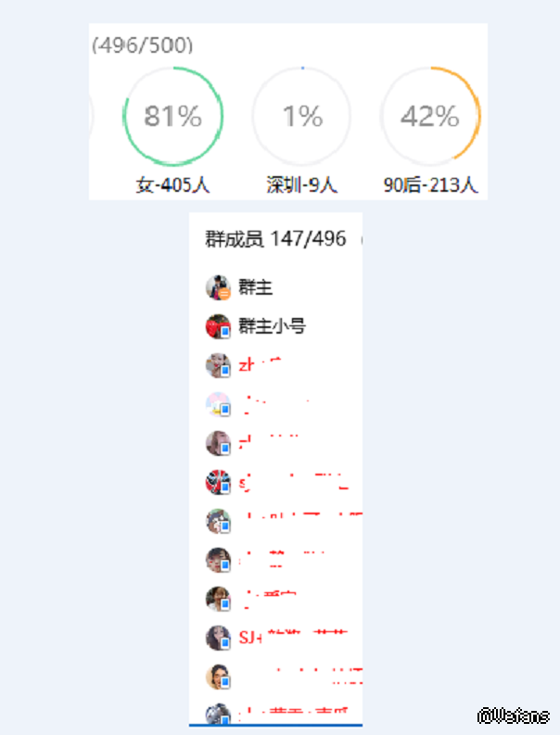Click avatar beside the 'SJ' member name
The height and width of the screenshot is (735, 560).
pyautogui.click(x=217, y=638)
